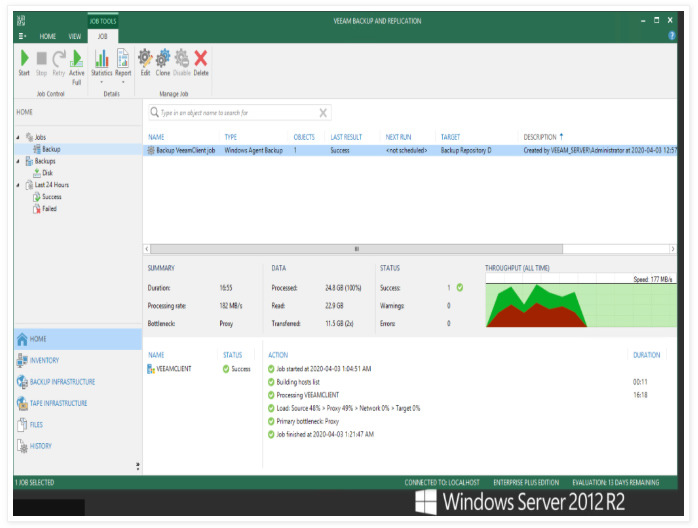
Task: Click the Start job icon
Action: tap(24, 62)
